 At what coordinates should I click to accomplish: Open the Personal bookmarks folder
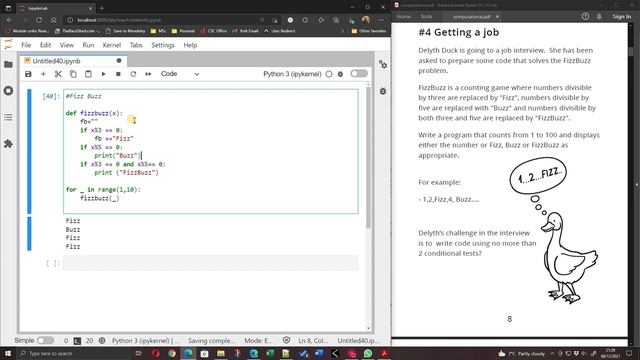[183, 31]
